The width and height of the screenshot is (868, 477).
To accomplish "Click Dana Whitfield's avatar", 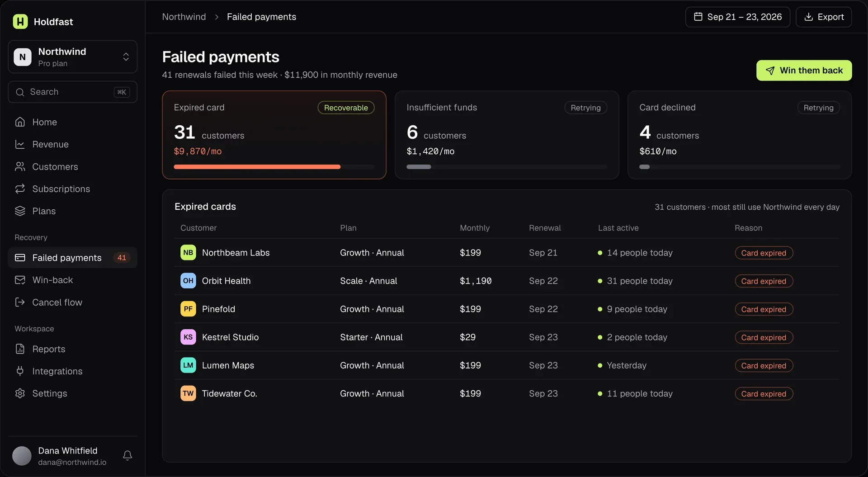I will [22, 456].
